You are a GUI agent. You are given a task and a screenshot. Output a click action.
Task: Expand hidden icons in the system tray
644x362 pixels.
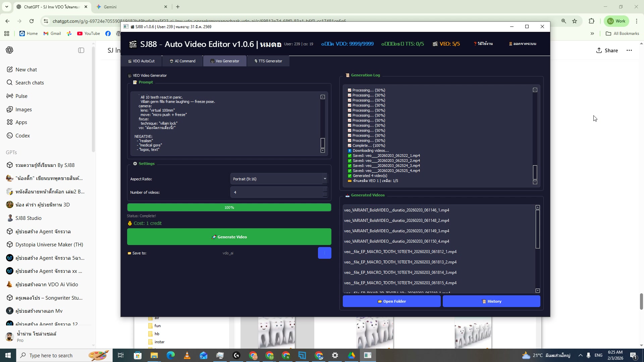(580, 355)
